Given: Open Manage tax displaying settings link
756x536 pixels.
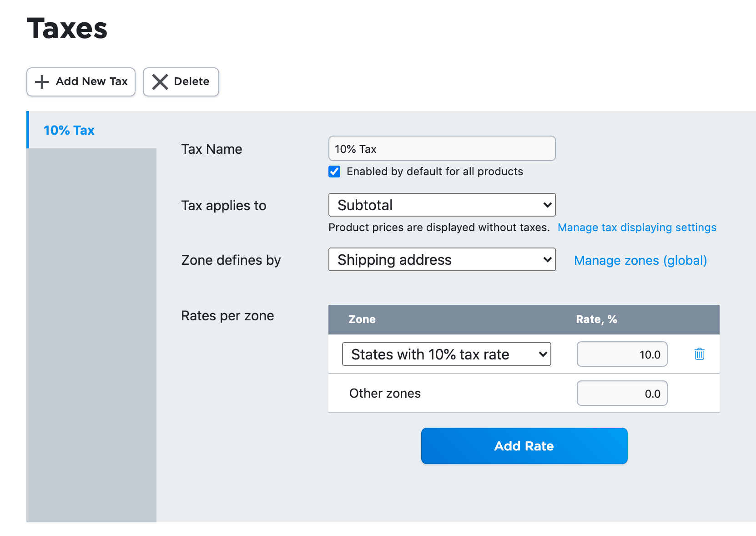Looking at the screenshot, I should tap(636, 228).
